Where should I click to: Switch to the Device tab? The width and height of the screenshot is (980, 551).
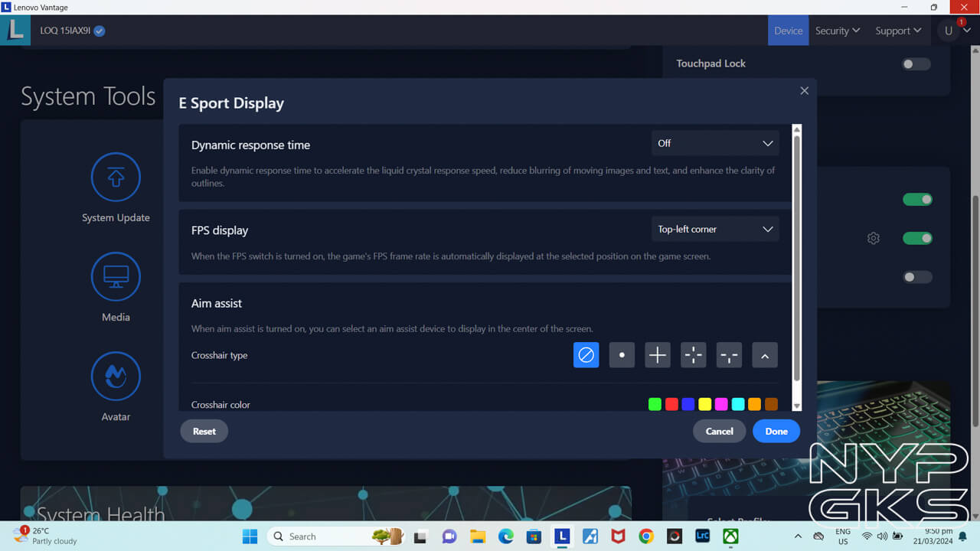tap(788, 31)
